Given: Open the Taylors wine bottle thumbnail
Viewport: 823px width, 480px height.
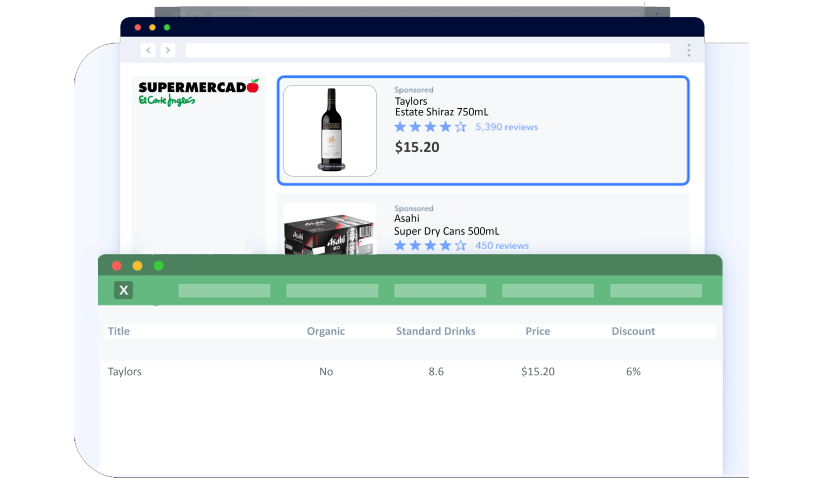Looking at the screenshot, I should [x=330, y=131].
